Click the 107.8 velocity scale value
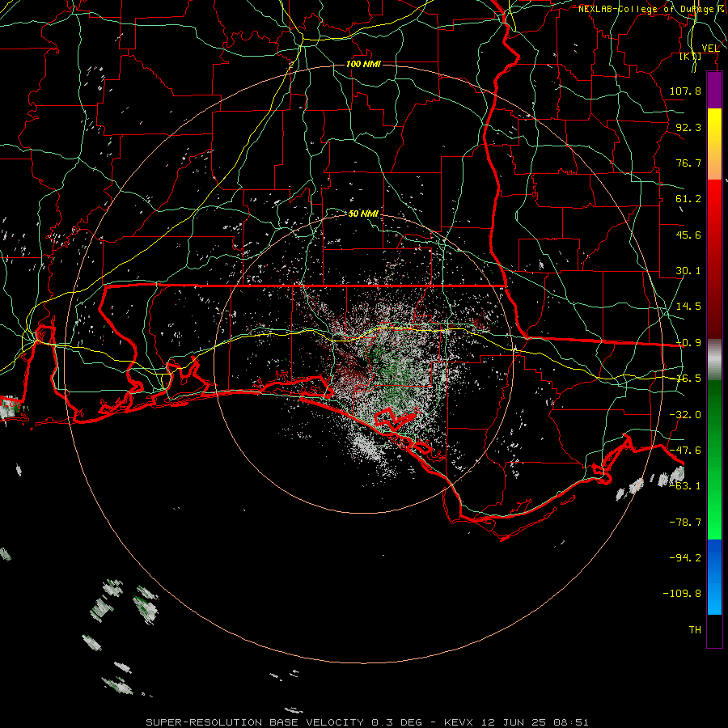 click(685, 91)
